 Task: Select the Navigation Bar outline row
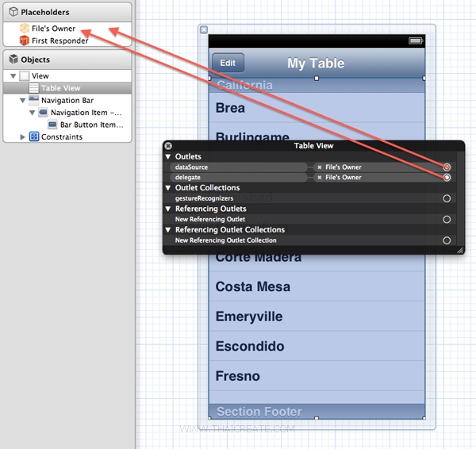click(x=67, y=100)
